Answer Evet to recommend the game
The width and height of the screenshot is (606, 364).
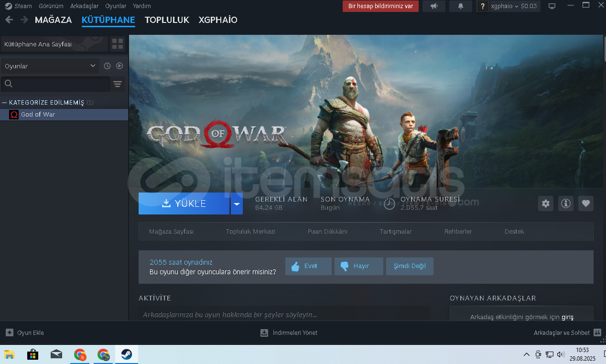click(308, 266)
